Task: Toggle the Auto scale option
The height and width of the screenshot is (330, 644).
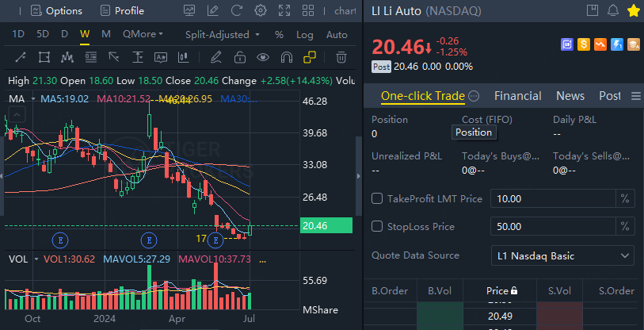Action: click(x=337, y=35)
